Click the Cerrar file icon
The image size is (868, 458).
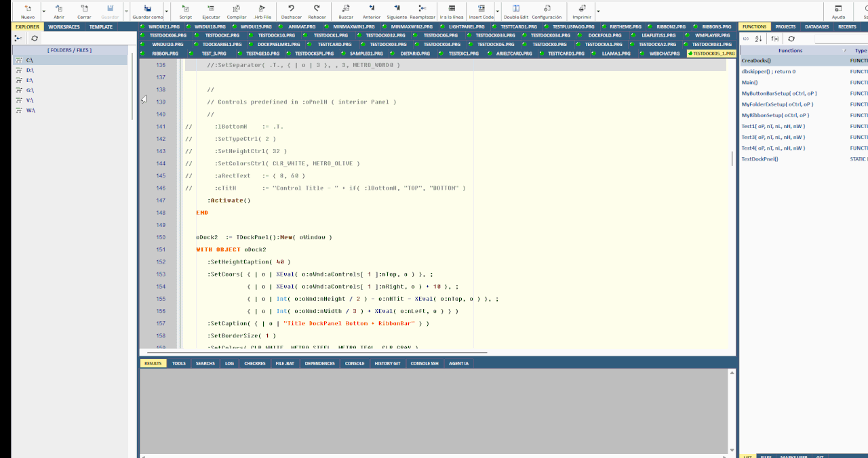(x=84, y=9)
